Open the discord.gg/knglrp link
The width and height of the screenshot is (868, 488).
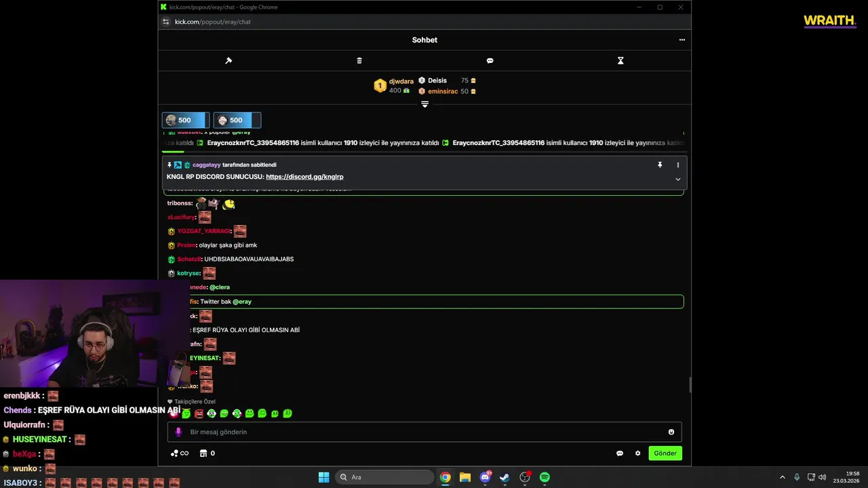point(304,177)
